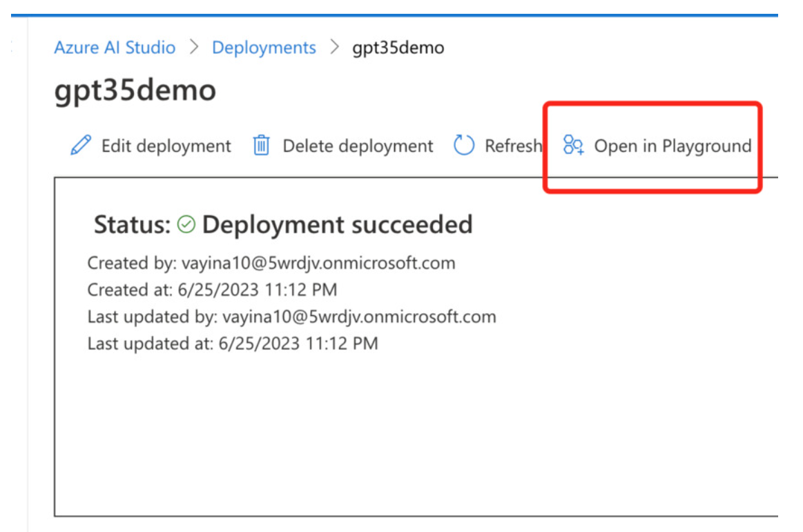803x532 pixels.
Task: Click the gpt35demo page heading
Action: click(x=135, y=90)
